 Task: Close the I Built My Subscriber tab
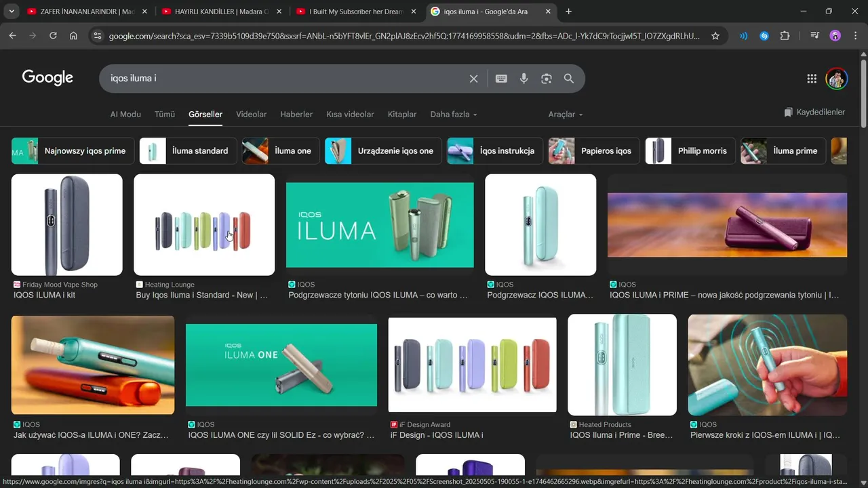pos(413,12)
